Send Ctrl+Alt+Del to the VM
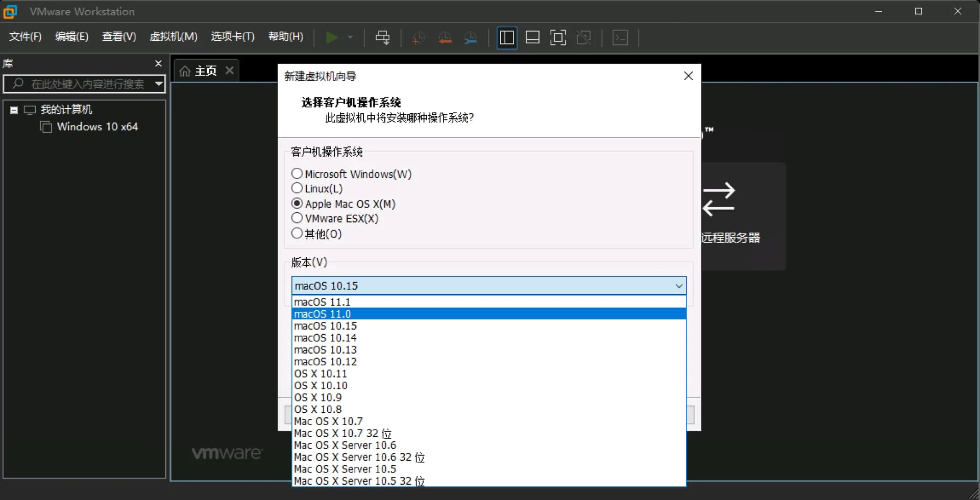Screen dimensions: 980x500 point(383,37)
